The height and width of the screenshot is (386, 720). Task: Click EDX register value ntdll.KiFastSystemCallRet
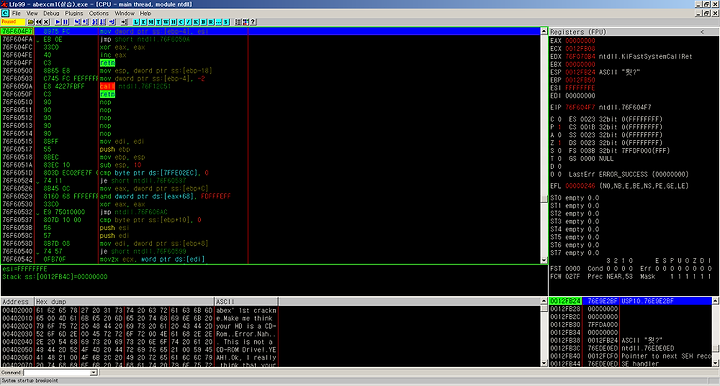[645, 56]
